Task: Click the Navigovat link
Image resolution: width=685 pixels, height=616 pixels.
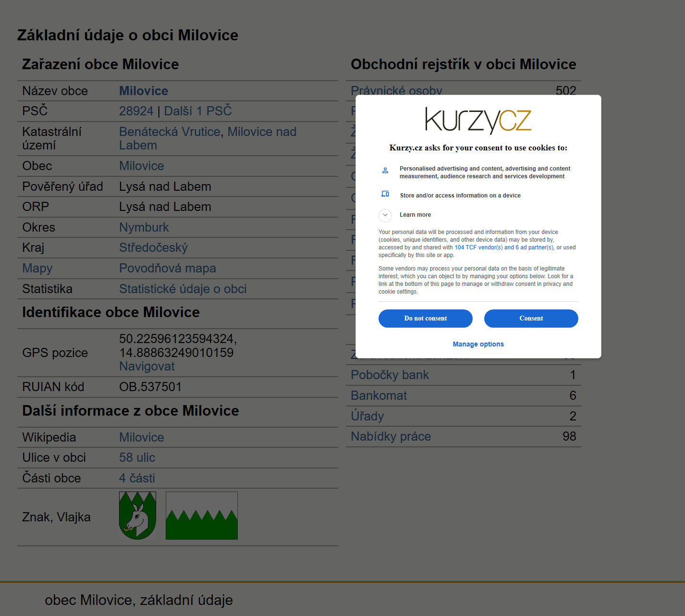Action: click(x=147, y=366)
